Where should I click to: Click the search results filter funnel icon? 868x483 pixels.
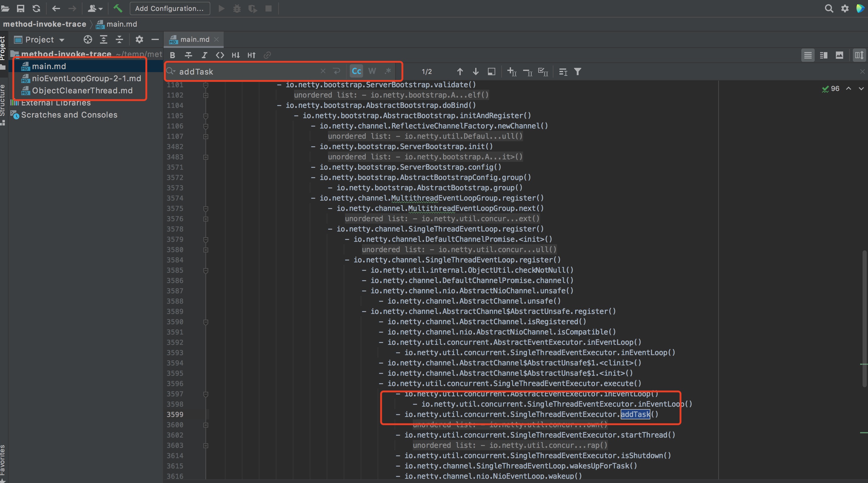[x=577, y=72]
